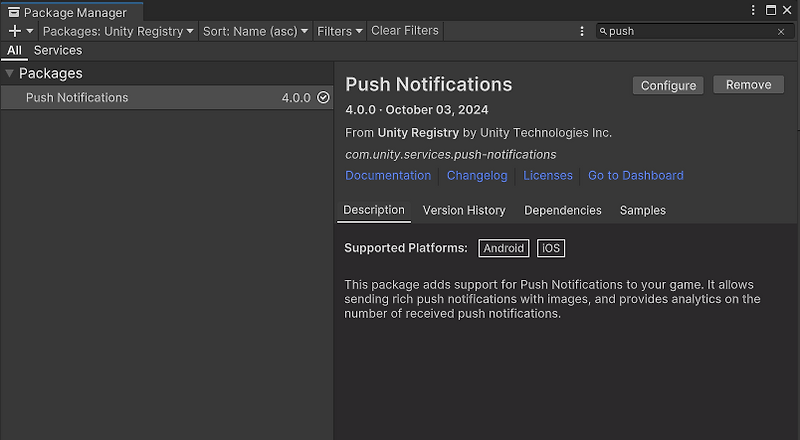Image resolution: width=800 pixels, height=440 pixels.
Task: Open the Version History tab
Action: [x=464, y=210]
